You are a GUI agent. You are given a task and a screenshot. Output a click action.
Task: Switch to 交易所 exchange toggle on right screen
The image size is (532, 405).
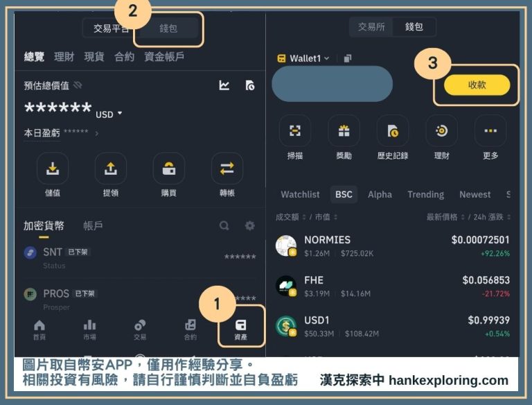(x=371, y=27)
